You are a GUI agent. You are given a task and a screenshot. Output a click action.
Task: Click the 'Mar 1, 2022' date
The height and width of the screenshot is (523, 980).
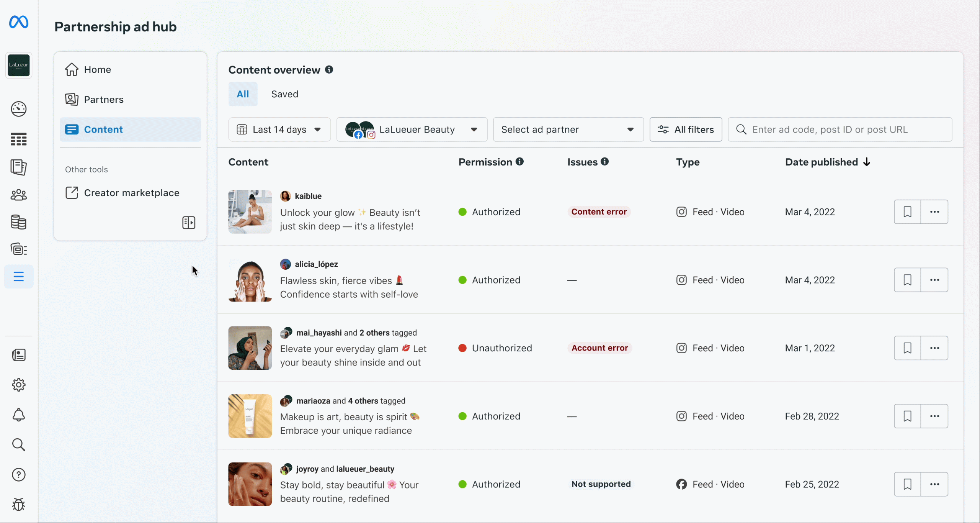pos(810,348)
